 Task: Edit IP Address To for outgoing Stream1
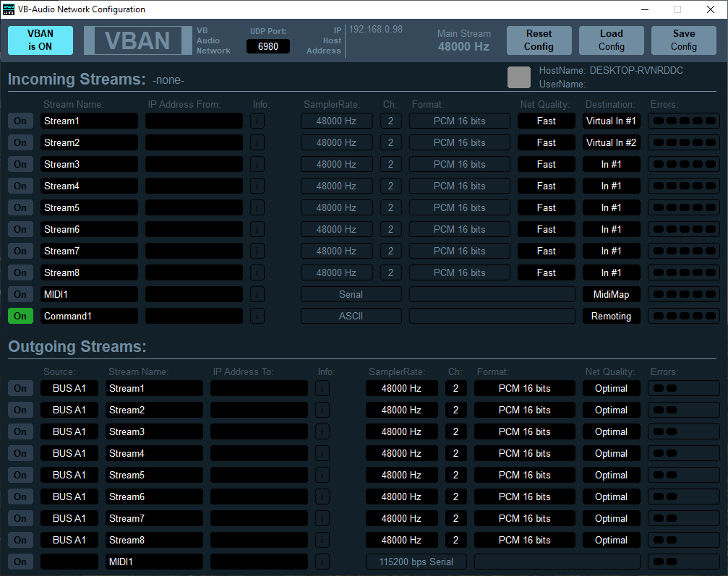(259, 388)
